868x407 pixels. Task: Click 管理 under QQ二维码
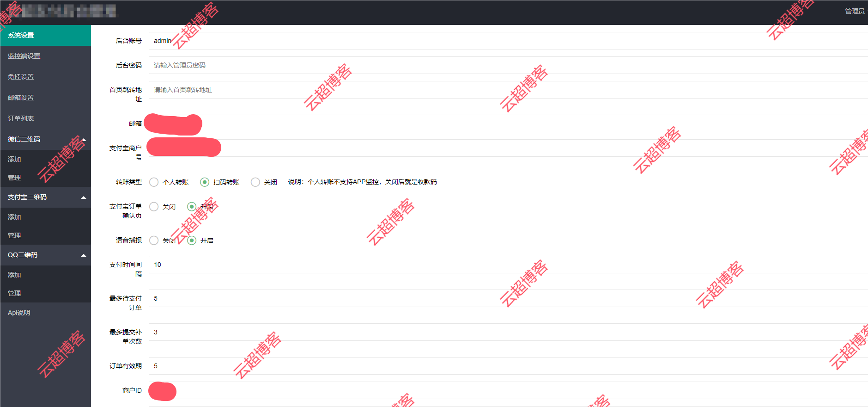pyautogui.click(x=45, y=293)
